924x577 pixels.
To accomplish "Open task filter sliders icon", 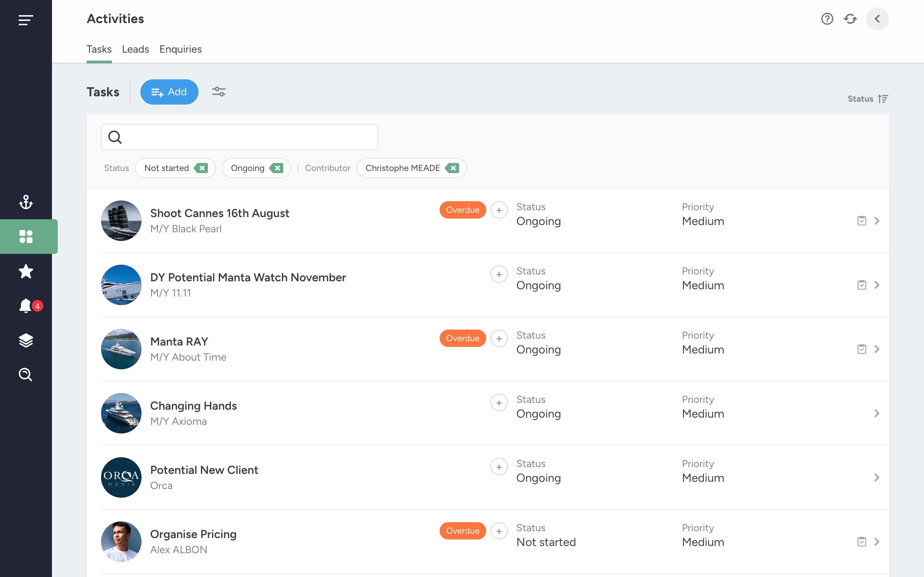I will [x=219, y=92].
